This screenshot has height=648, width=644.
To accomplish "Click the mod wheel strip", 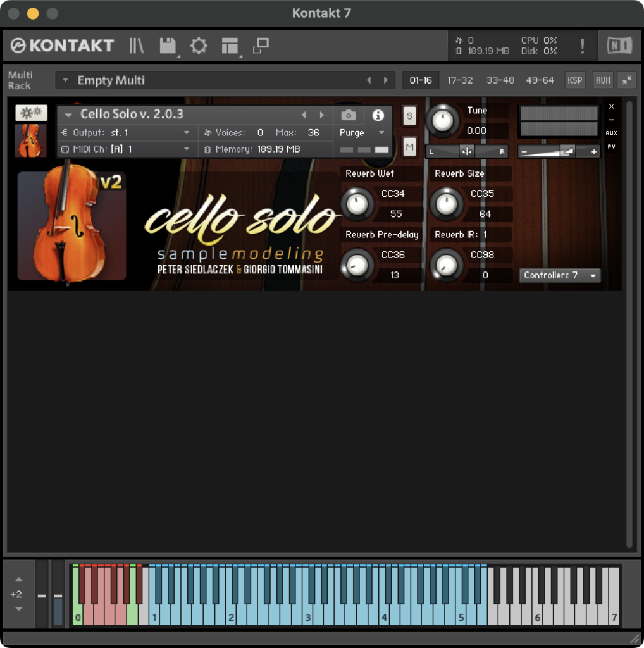I will tap(58, 595).
